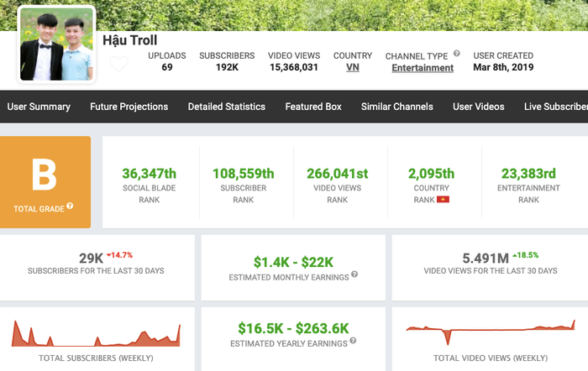Click the VN country link

pos(353,67)
